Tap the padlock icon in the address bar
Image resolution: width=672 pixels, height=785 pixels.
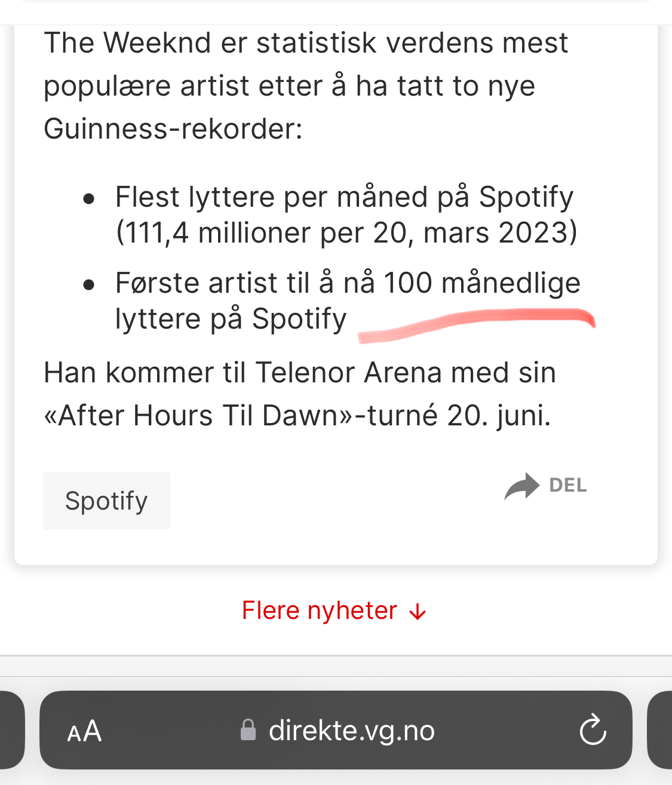tap(248, 729)
